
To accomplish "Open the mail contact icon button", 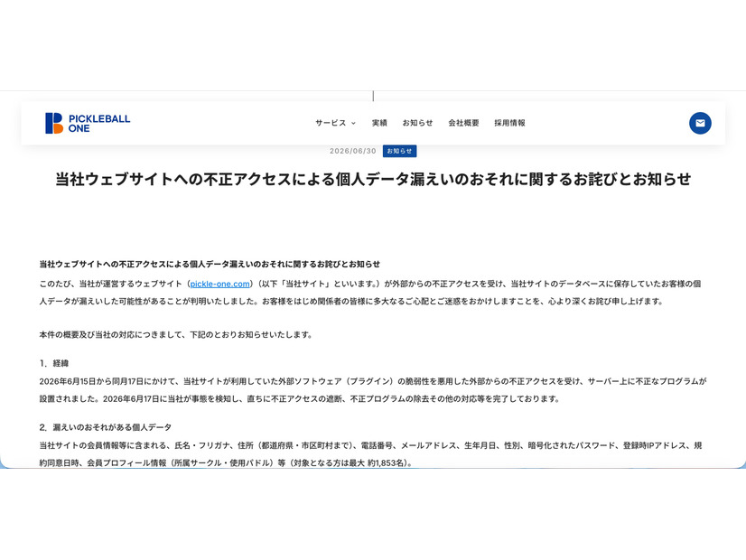I will [x=700, y=123].
